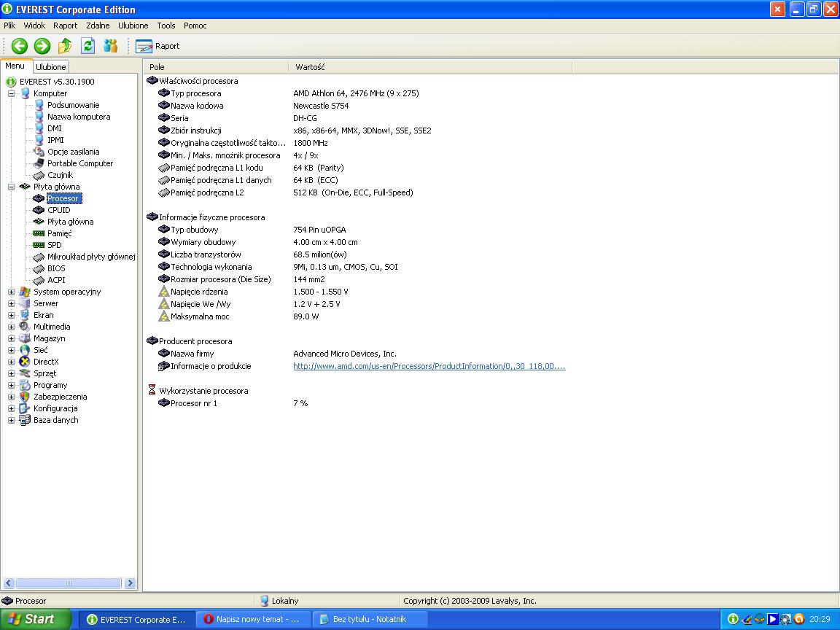Click the Pamięć memory module icon
This screenshot has width=840, height=630.
[39, 233]
